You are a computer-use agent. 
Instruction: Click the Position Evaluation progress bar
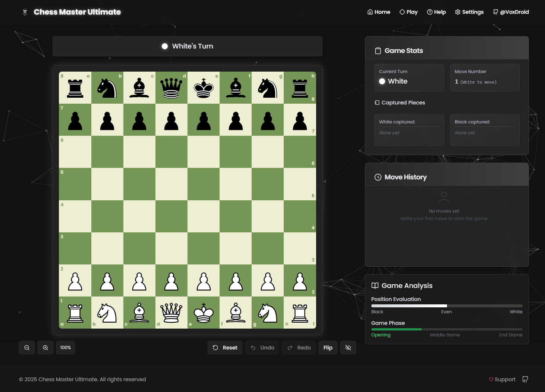coord(447,305)
